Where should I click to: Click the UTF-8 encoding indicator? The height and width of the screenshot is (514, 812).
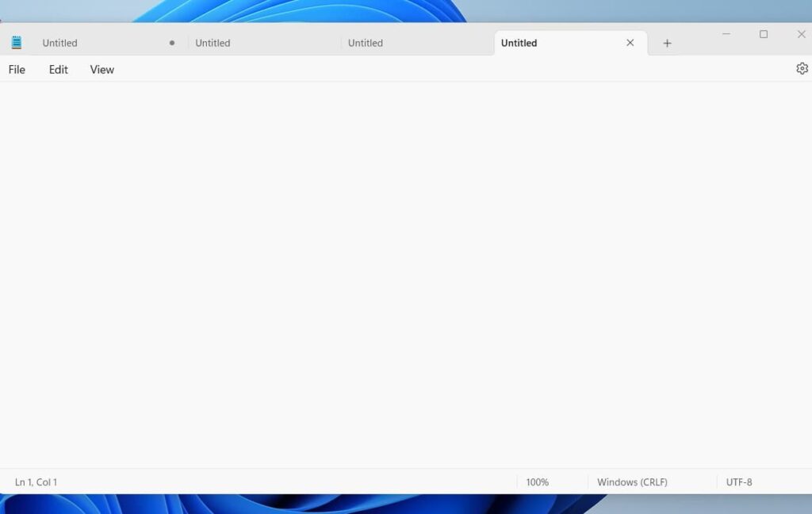738,481
